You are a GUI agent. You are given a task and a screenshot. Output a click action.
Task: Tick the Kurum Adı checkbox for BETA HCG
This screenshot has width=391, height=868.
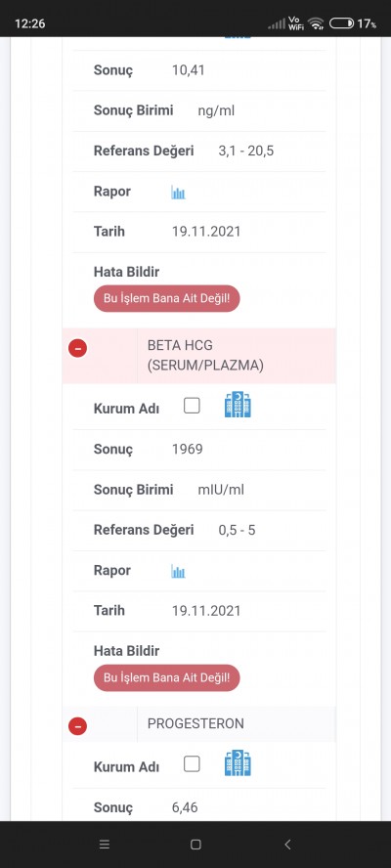(192, 407)
